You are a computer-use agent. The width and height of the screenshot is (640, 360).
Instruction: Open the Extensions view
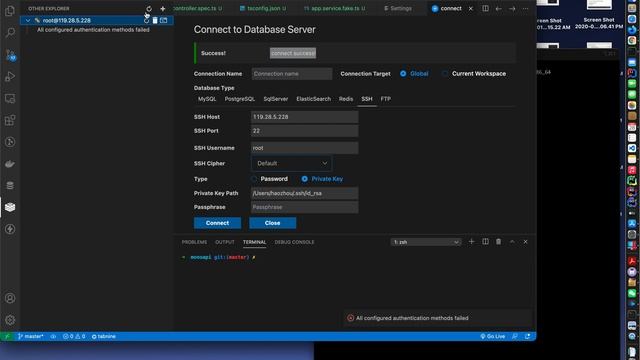click(10, 120)
